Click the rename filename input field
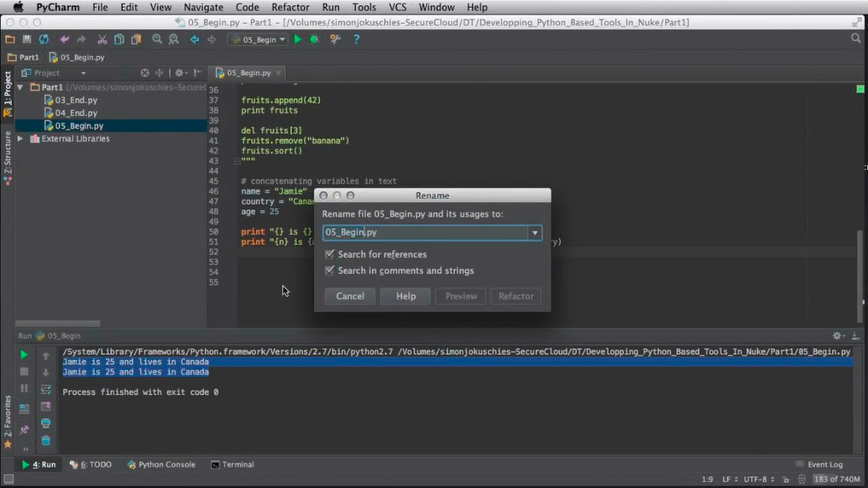Viewport: 868px width, 488px height. click(x=425, y=232)
